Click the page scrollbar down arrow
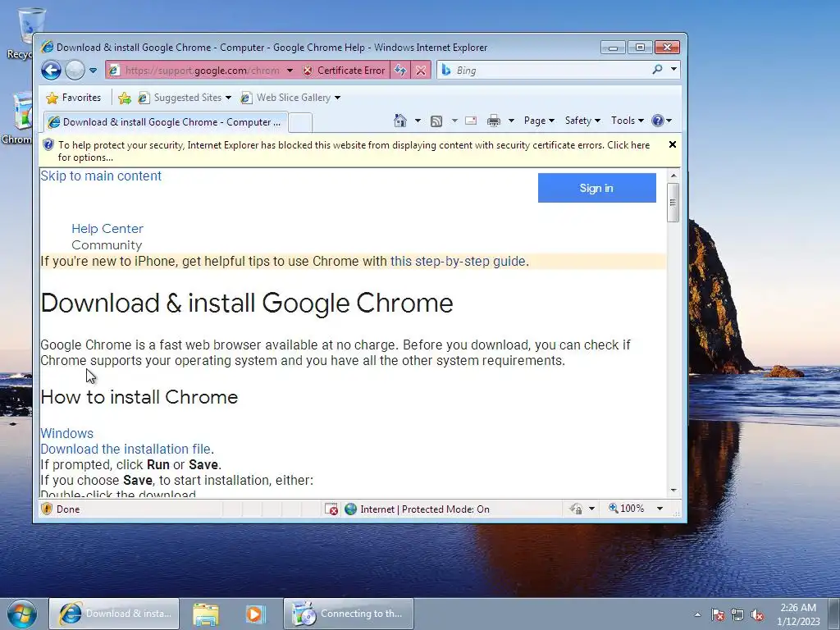 click(673, 491)
